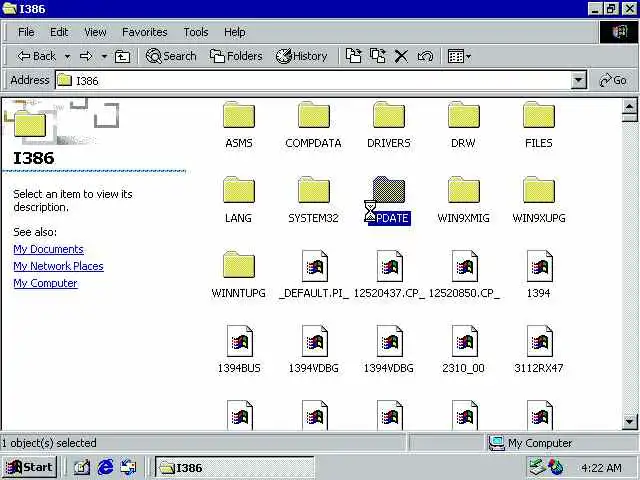Select the SYSTEM32 folder
Screen dimensions: 640x480
(313, 200)
